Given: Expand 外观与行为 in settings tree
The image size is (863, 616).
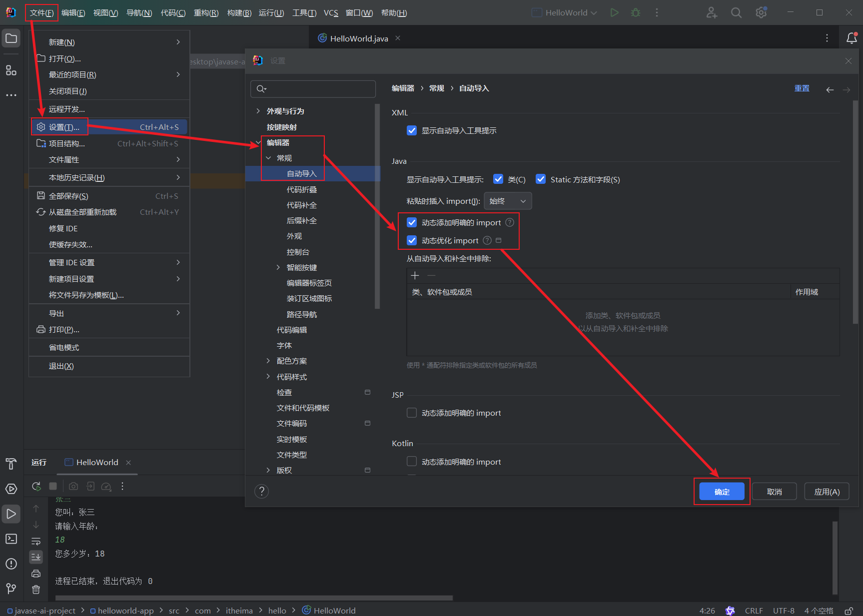Looking at the screenshot, I should coord(258,111).
